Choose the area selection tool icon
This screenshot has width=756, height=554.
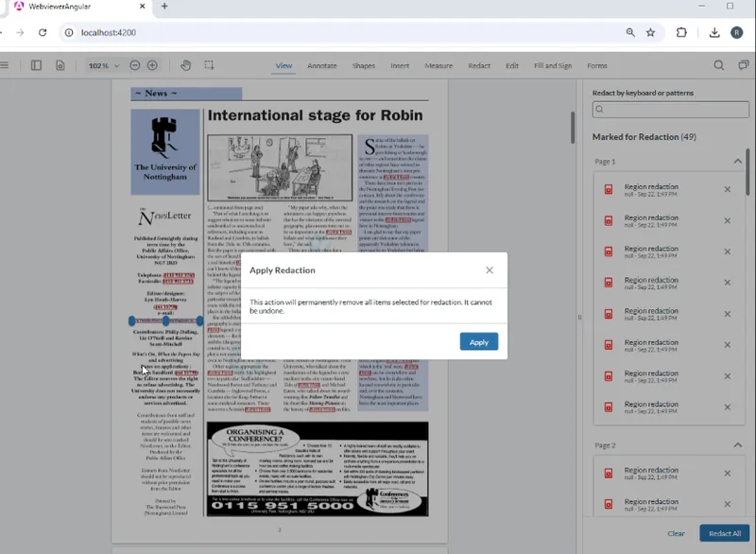click(x=209, y=65)
